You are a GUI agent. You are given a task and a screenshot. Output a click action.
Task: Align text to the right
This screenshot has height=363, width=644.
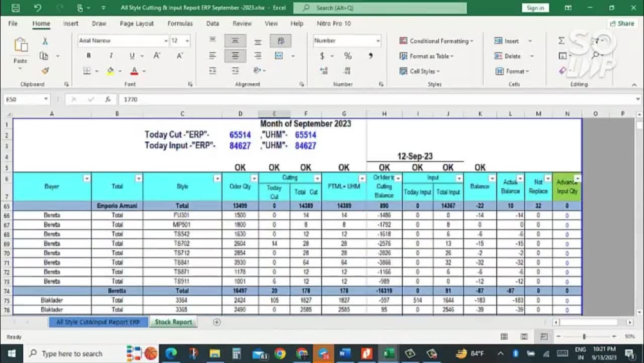(x=258, y=55)
